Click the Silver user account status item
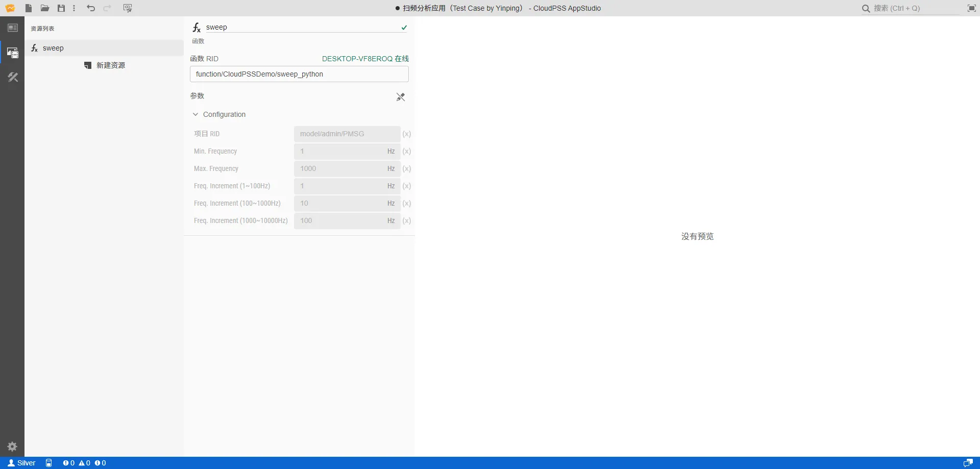Viewport: 980px width, 469px height. coord(21,463)
